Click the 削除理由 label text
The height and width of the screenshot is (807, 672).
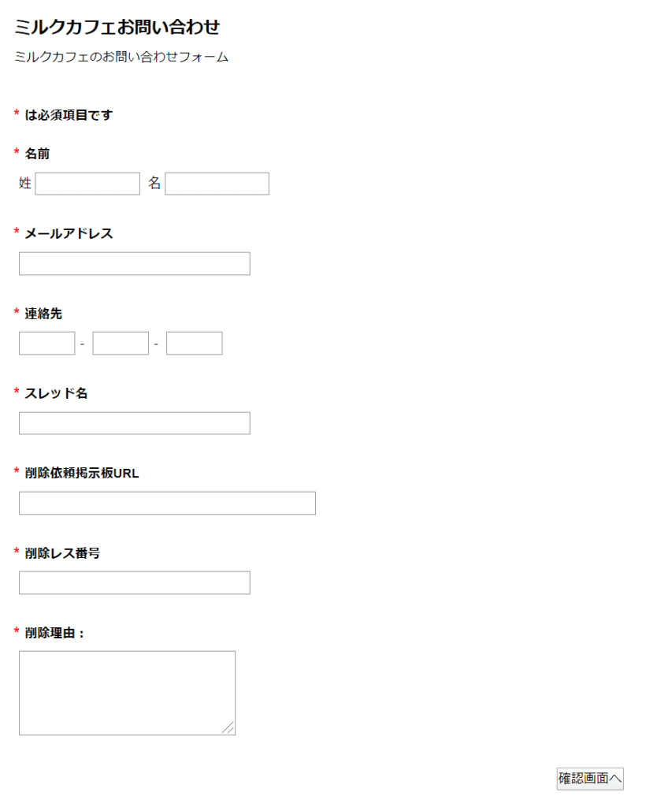(x=54, y=633)
